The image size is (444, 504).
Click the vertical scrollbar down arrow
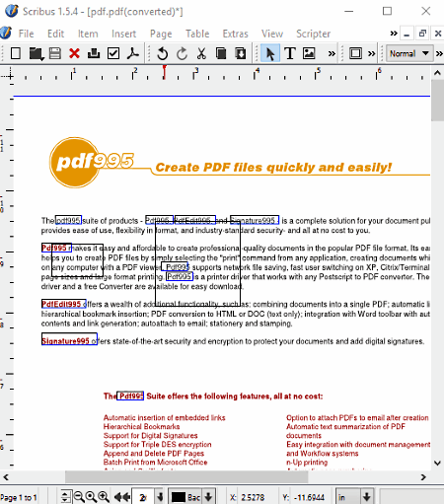point(437,463)
